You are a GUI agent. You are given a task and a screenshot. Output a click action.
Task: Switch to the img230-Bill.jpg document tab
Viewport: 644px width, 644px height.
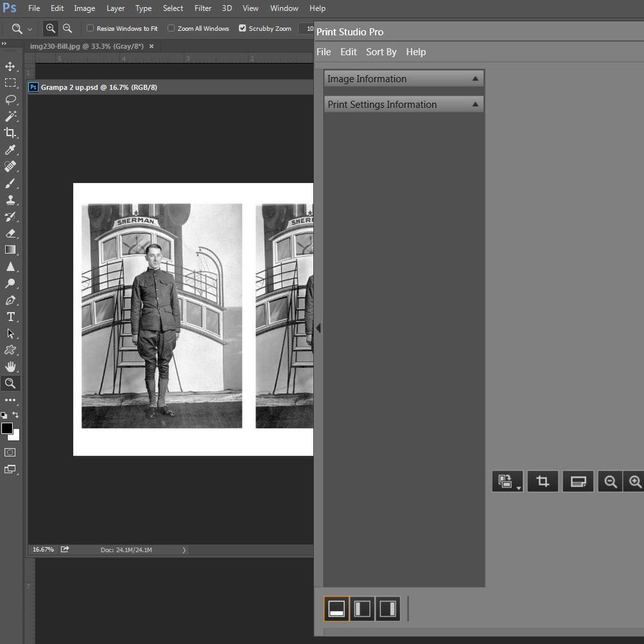click(86, 46)
